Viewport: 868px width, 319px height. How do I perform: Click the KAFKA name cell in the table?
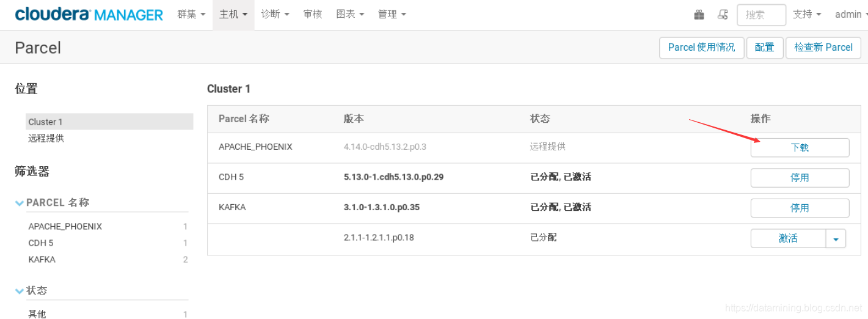point(232,207)
